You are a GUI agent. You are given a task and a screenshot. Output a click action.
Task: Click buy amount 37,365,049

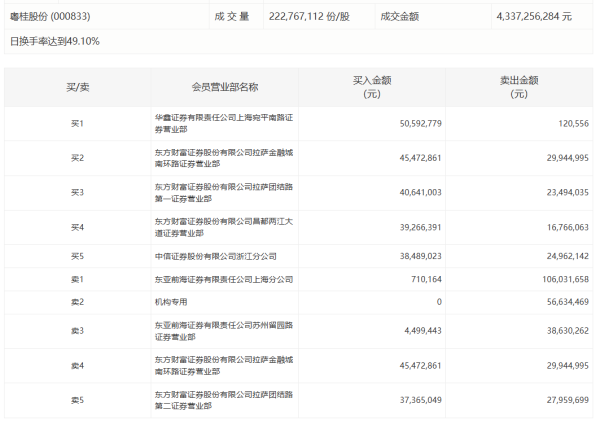pyautogui.click(x=421, y=401)
